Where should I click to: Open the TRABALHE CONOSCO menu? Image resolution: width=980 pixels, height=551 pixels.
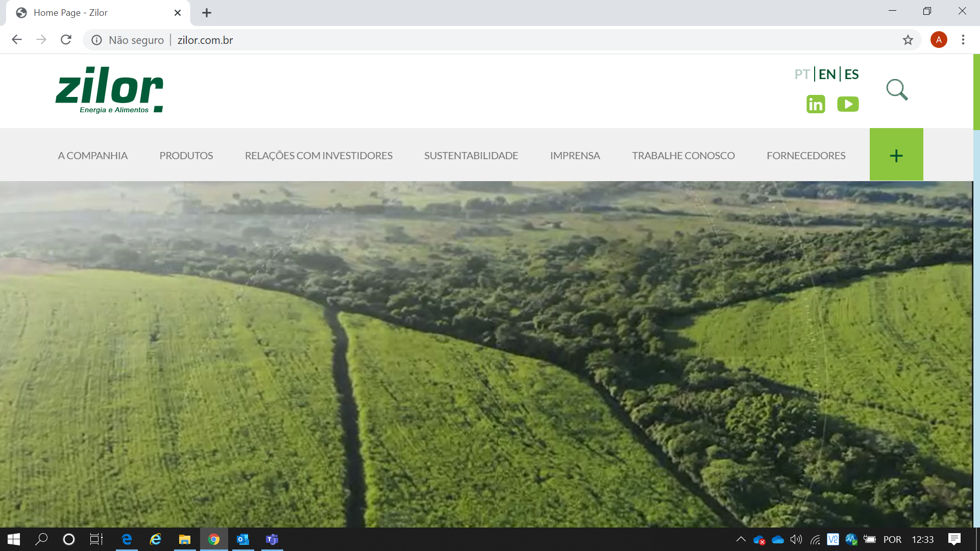coord(683,156)
